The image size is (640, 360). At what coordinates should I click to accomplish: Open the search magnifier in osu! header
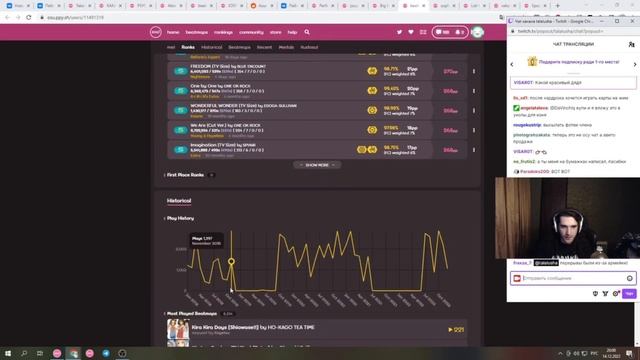pos(307,32)
